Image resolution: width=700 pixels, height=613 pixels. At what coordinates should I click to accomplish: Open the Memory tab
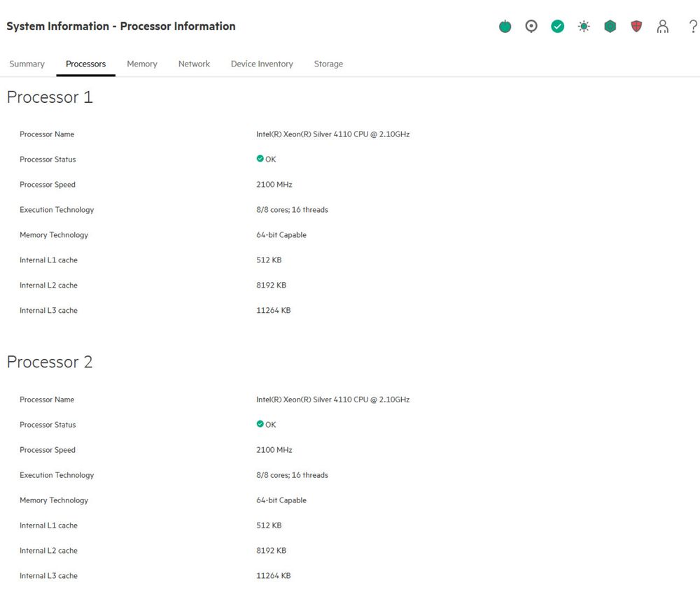(x=142, y=64)
